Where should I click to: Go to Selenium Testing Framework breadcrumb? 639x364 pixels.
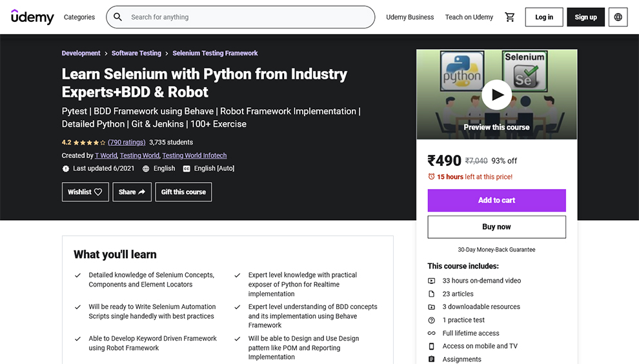(215, 53)
